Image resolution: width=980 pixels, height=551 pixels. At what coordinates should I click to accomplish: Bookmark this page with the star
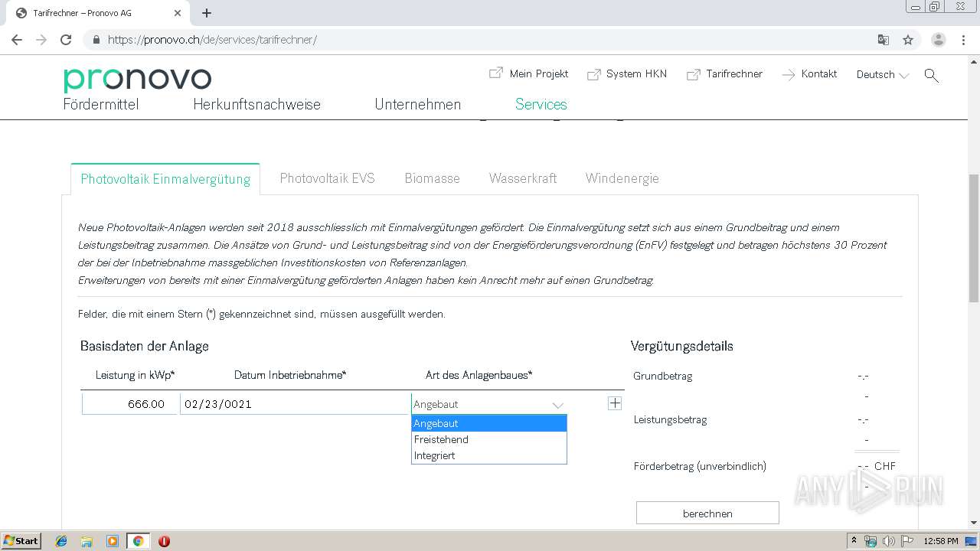pyautogui.click(x=908, y=40)
